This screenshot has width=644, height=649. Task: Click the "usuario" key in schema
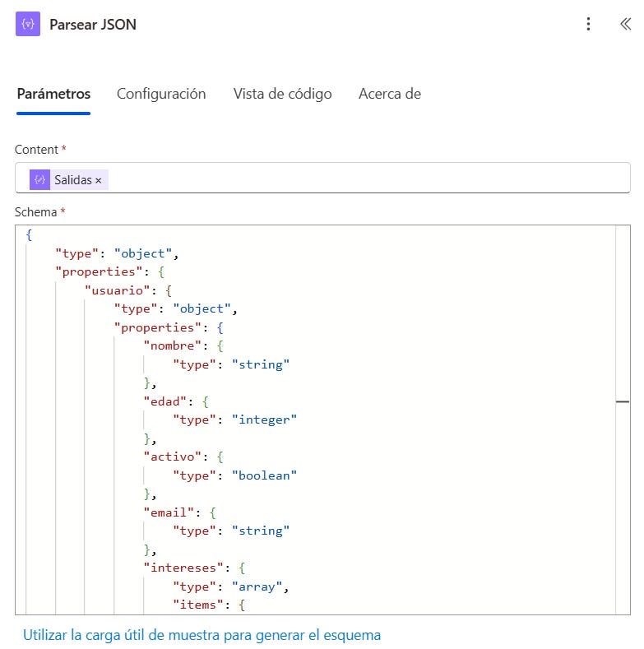click(117, 290)
